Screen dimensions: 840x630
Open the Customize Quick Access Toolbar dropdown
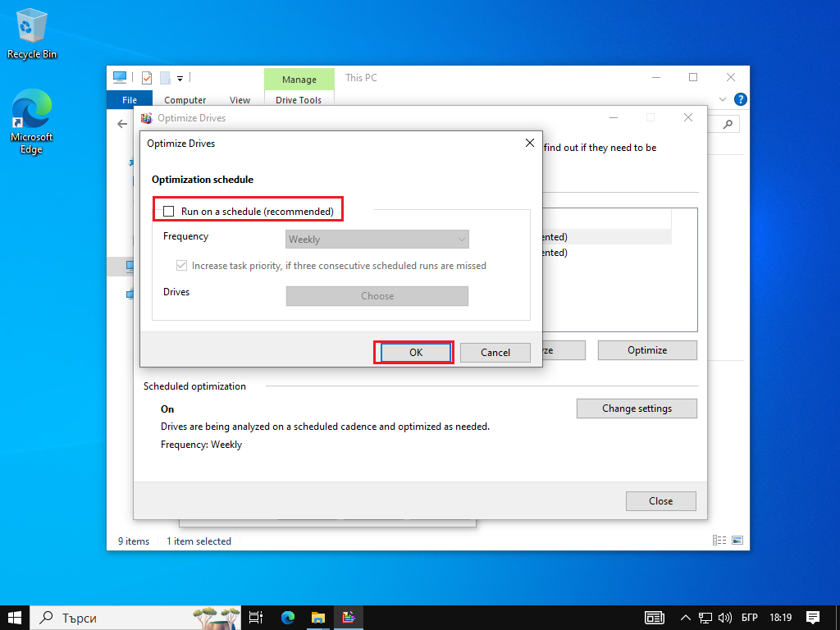point(180,78)
